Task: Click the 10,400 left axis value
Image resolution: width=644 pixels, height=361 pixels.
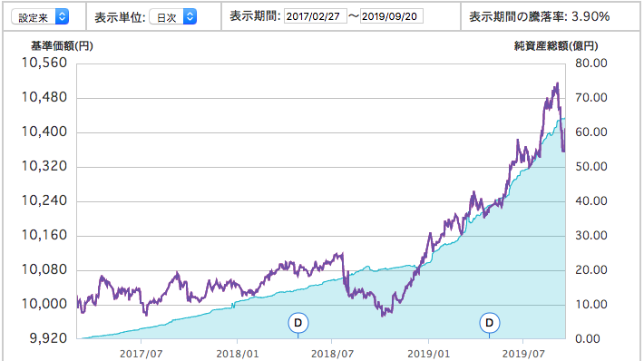Action: pyautogui.click(x=44, y=132)
